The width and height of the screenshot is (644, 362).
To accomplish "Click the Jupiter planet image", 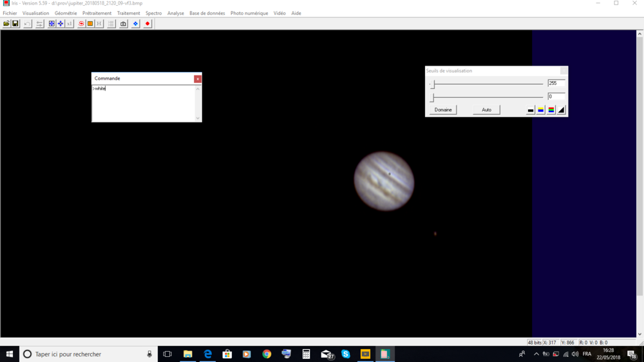I will pos(384,181).
